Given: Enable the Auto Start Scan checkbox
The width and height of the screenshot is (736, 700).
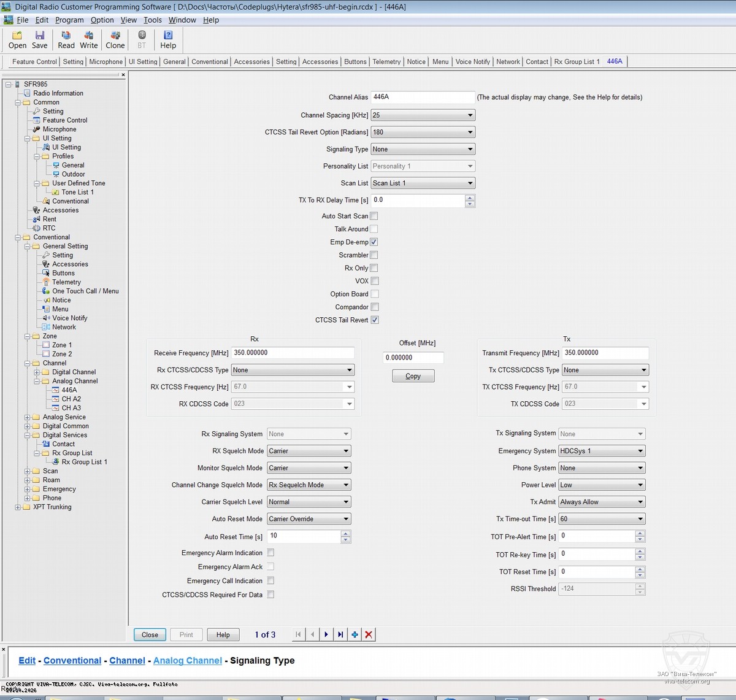Looking at the screenshot, I should pos(374,216).
